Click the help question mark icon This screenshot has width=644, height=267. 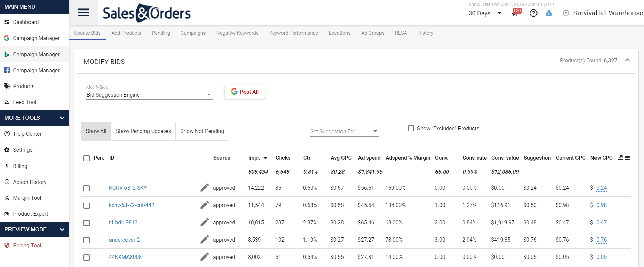click(x=533, y=13)
